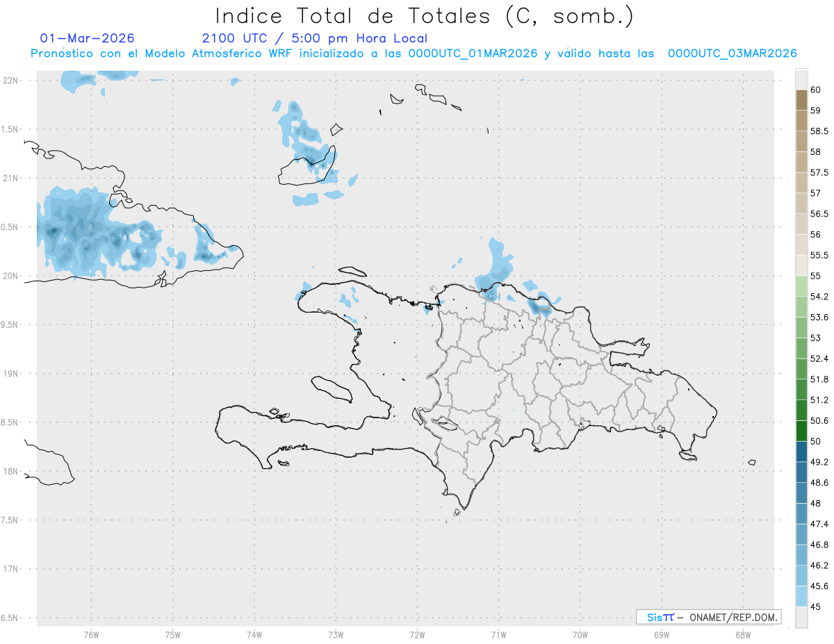Click longitude axis label '70W'

pos(580,635)
